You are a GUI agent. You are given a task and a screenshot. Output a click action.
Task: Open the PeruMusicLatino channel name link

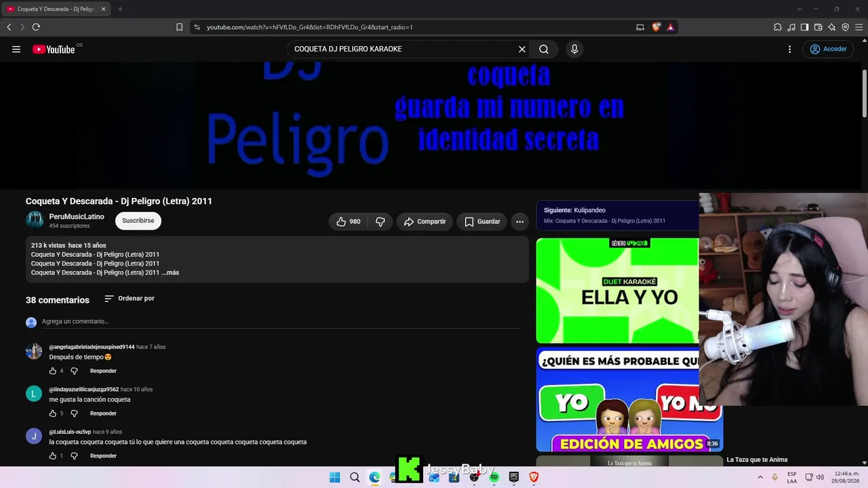77,216
